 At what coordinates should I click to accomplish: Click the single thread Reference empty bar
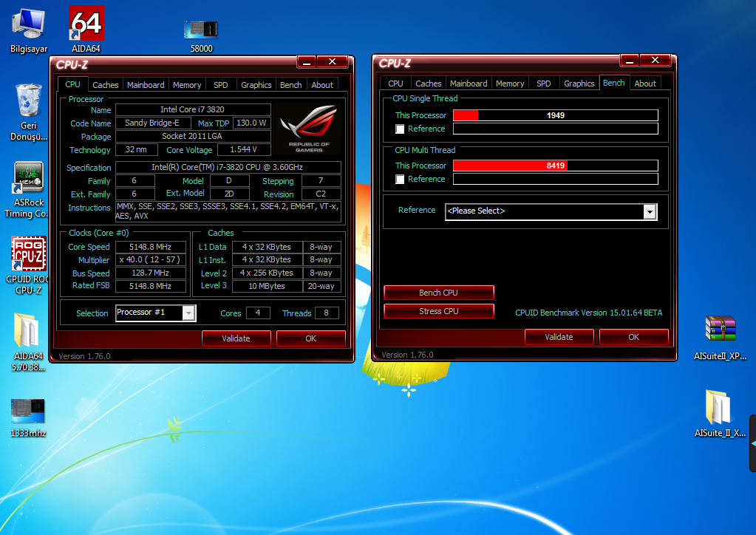[x=556, y=129]
